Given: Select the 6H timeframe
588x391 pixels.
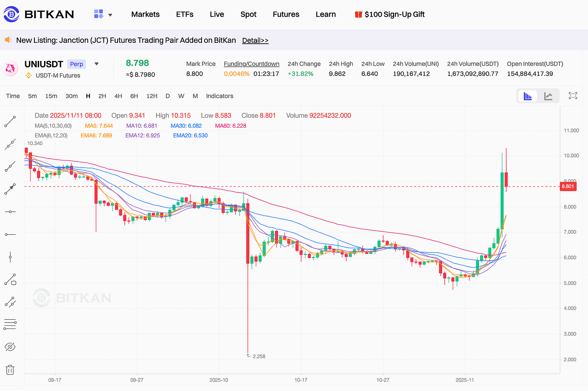Looking at the screenshot, I should tap(134, 96).
